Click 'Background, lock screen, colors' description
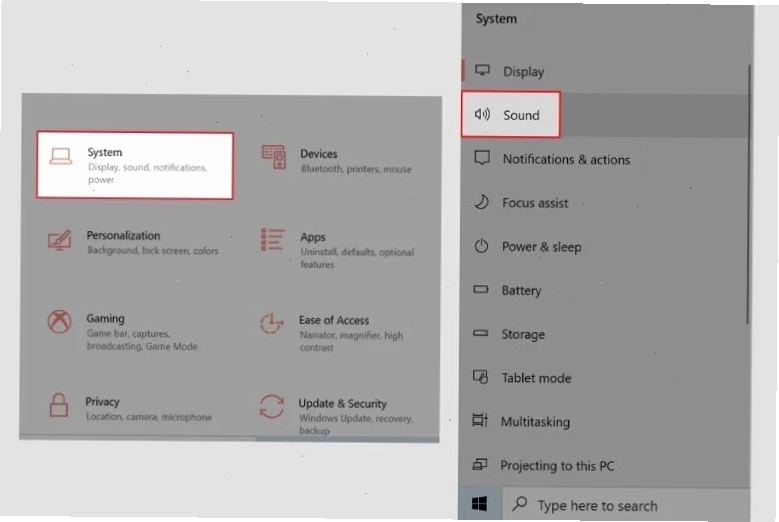 point(153,250)
